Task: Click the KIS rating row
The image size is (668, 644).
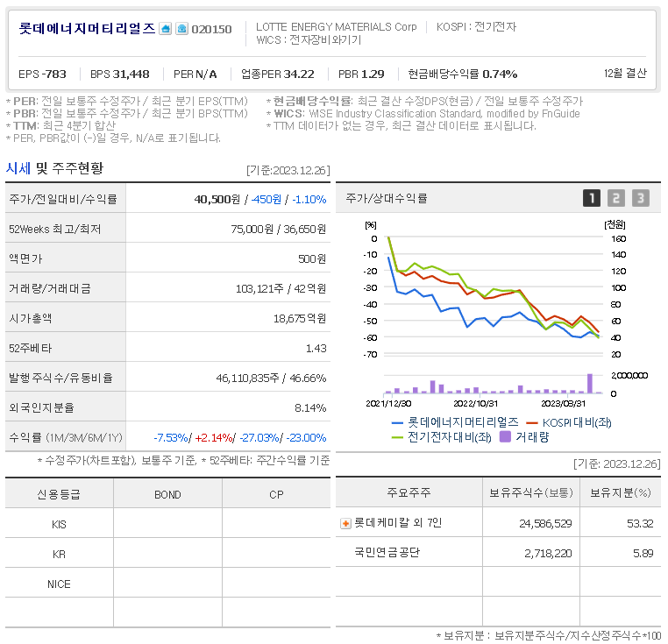Action: coord(167,524)
